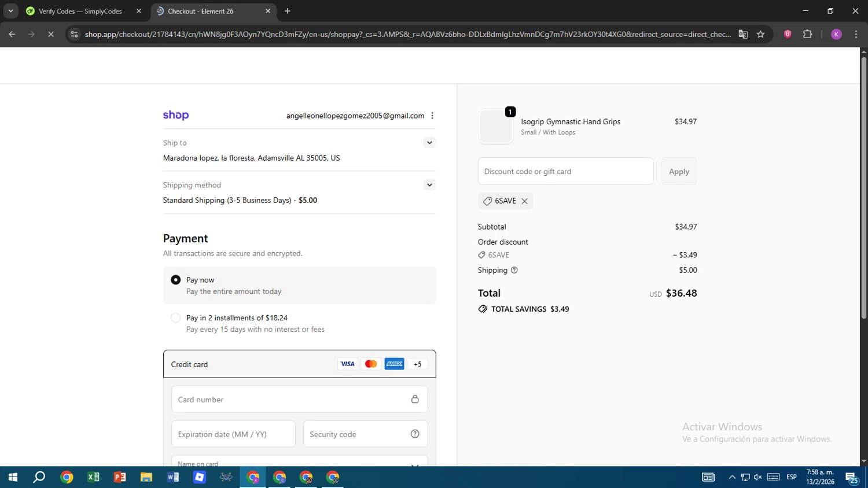Screen dimensions: 868x488
Task: View site information icon in address bar
Action: coord(74,34)
